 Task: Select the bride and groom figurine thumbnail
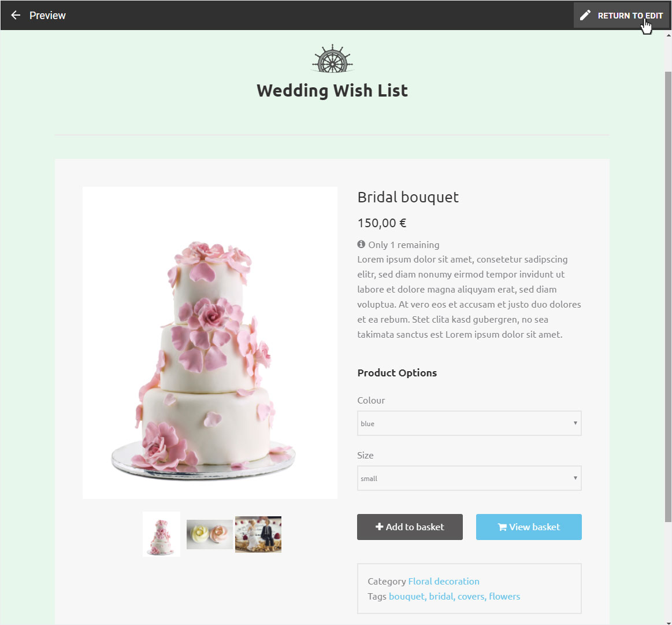[x=258, y=534]
